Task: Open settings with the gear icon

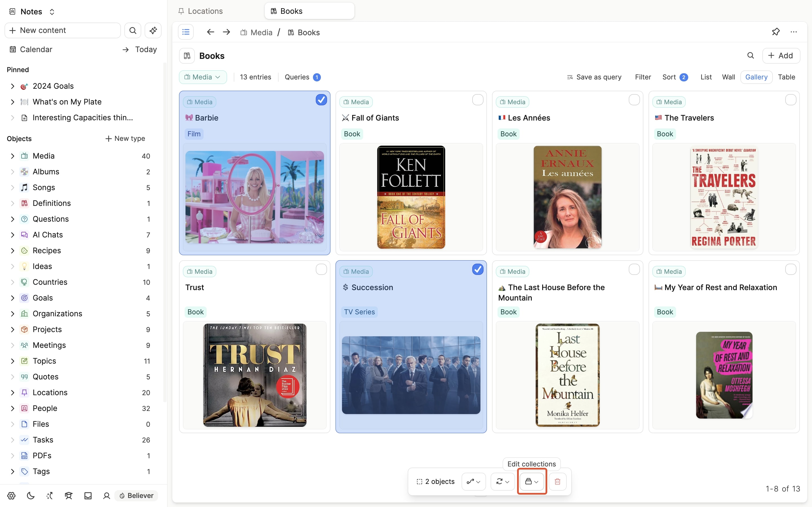Action: pos(11,496)
